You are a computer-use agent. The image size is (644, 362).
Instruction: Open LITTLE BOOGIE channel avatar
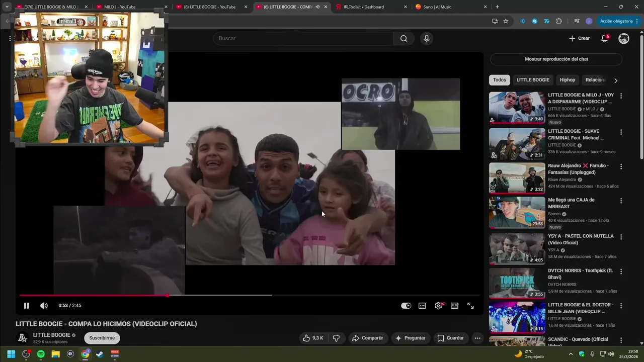(x=23, y=338)
